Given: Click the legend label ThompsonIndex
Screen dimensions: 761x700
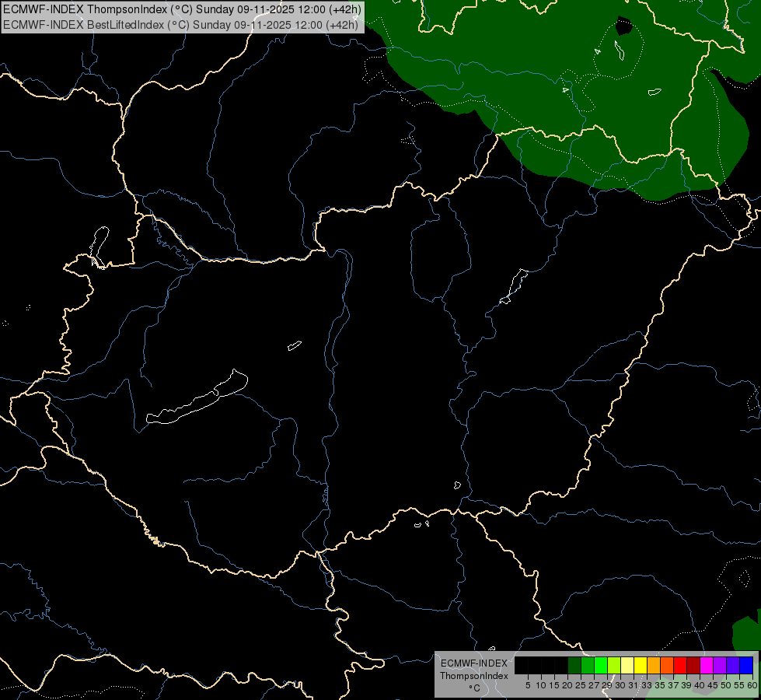Looking at the screenshot, I should click(x=474, y=676).
